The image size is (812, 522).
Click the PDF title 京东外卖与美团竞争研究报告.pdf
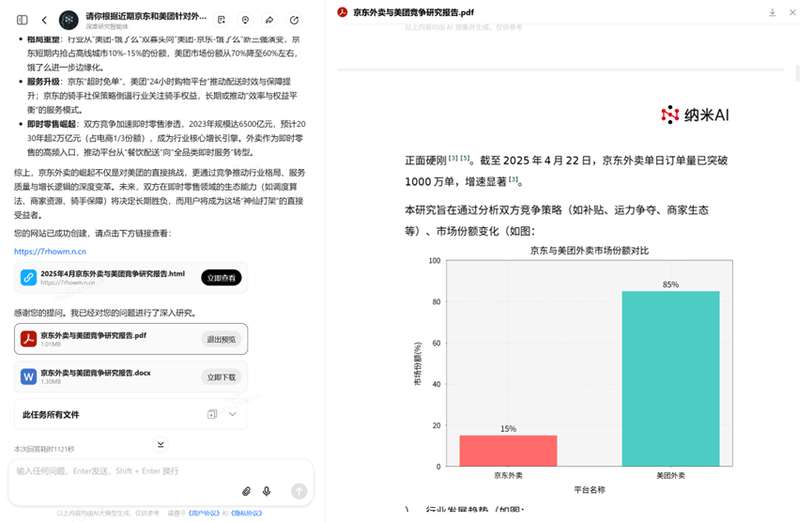click(x=413, y=12)
